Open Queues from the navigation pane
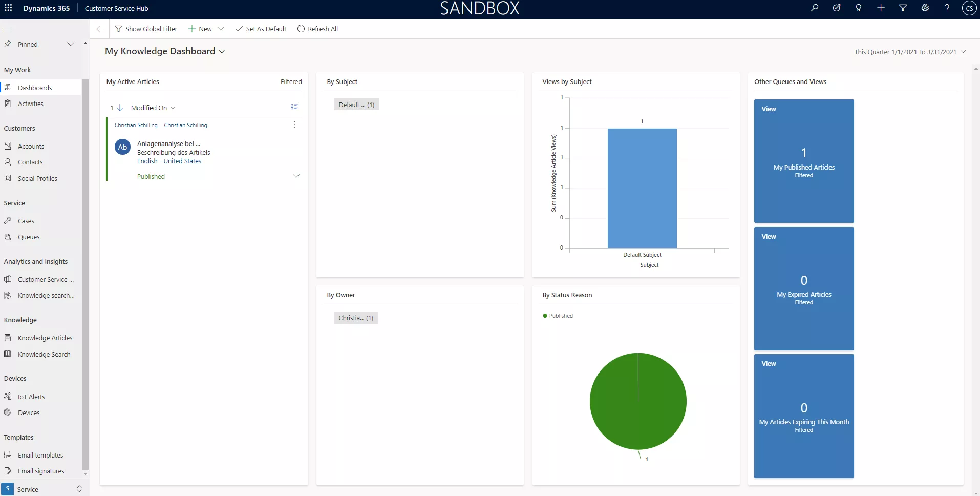Screen dimensions: 980x496 28,236
